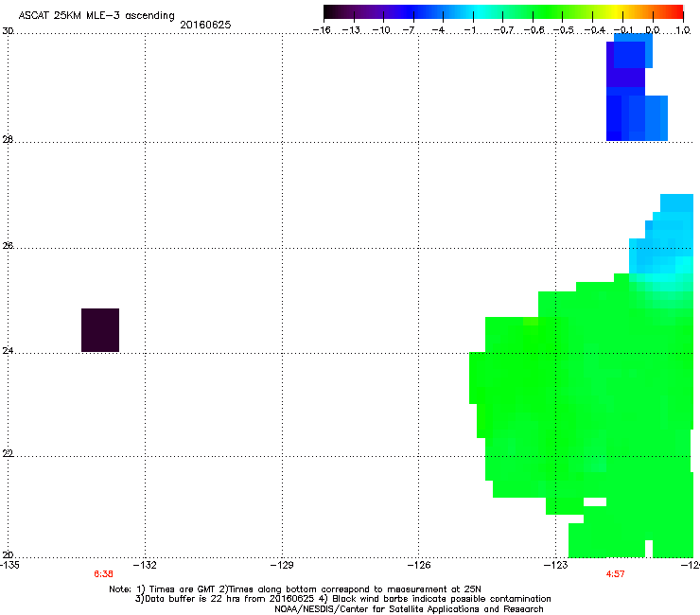The height and width of the screenshot is (615, 700).
Task: Click the longitude -132 axis label
Action: (x=145, y=565)
